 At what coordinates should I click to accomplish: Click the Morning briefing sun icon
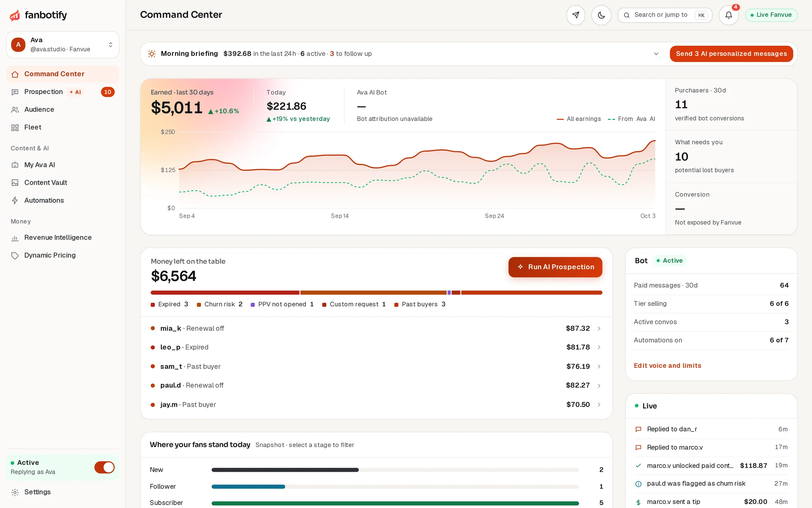(x=152, y=54)
